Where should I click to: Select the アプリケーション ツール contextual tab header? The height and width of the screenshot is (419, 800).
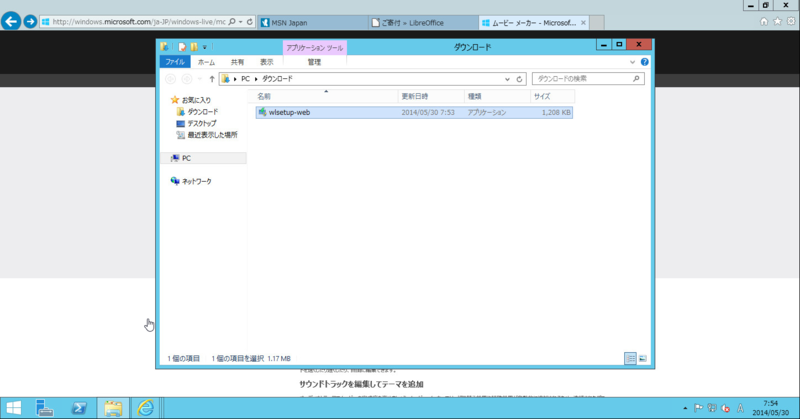pos(314,48)
